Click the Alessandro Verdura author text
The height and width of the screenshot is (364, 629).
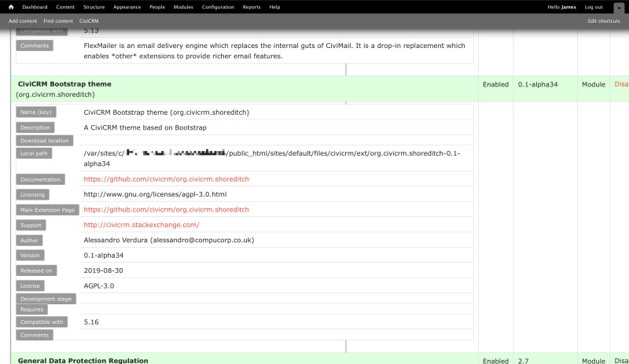pyautogui.click(x=169, y=240)
